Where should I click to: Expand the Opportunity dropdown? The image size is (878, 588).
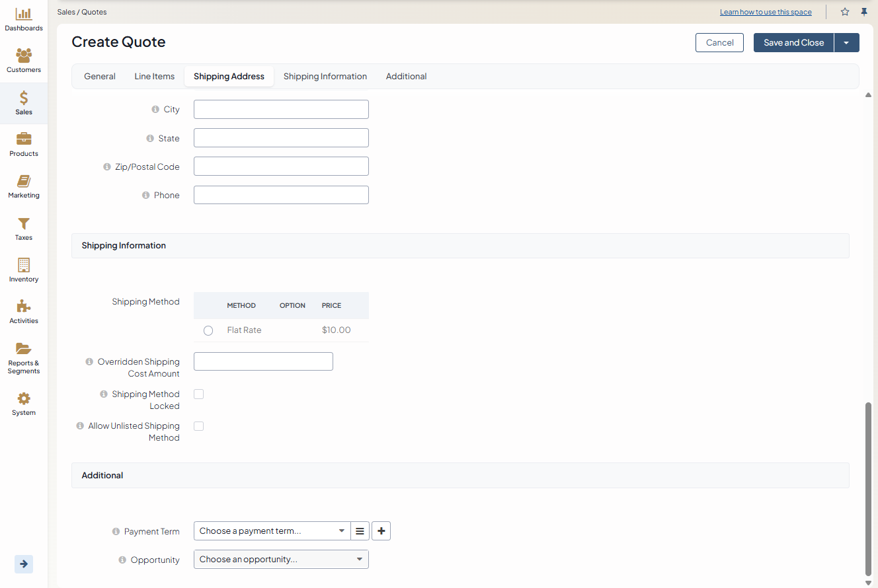click(281, 560)
